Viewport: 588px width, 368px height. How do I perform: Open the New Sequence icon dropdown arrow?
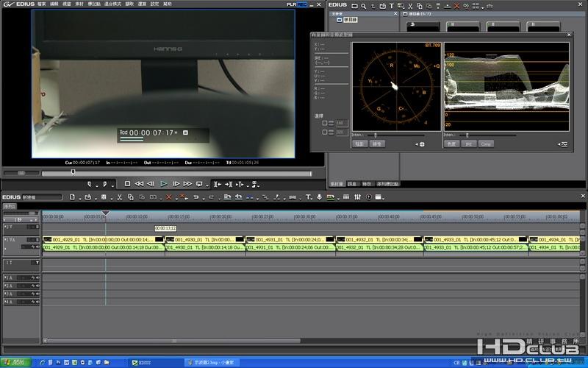click(x=80, y=199)
